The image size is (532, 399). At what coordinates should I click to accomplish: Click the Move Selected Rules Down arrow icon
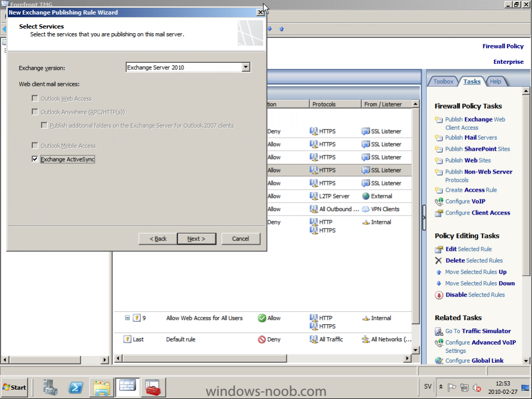[x=438, y=283]
